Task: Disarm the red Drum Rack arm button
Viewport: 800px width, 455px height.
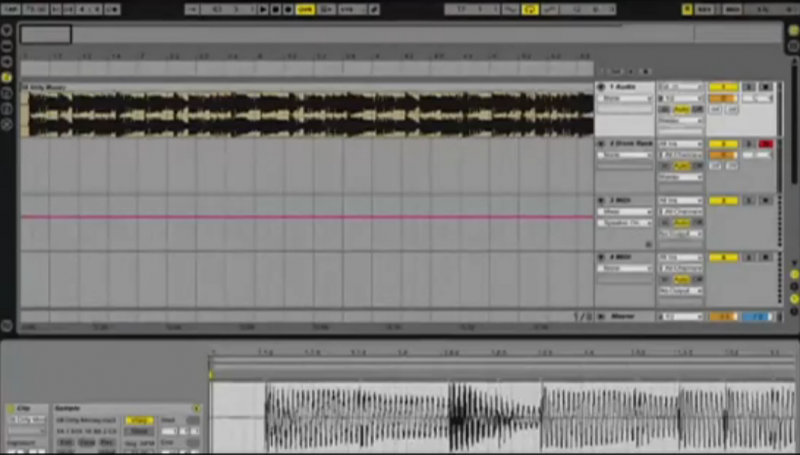Action: click(x=765, y=144)
